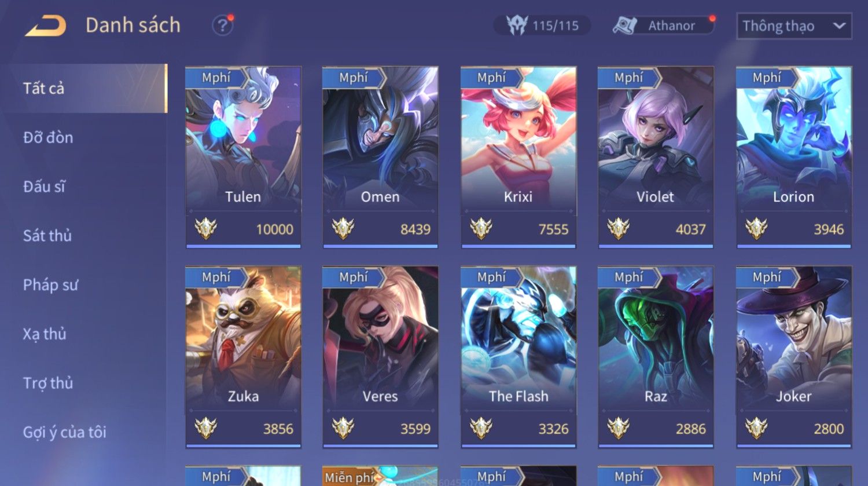Click Lorion's mastery progress bar
This screenshot has height=486, width=868.
click(x=794, y=246)
